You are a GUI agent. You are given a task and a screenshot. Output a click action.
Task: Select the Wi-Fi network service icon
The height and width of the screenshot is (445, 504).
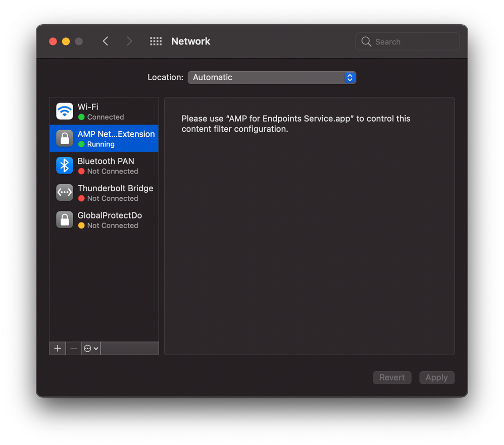pyautogui.click(x=65, y=112)
